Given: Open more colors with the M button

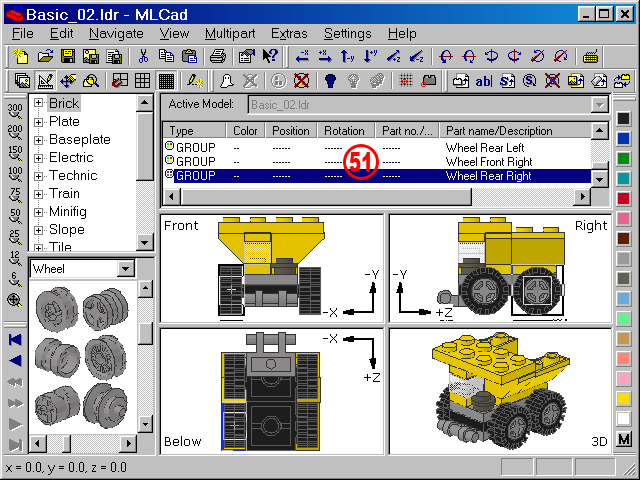Looking at the screenshot, I should pos(624,439).
